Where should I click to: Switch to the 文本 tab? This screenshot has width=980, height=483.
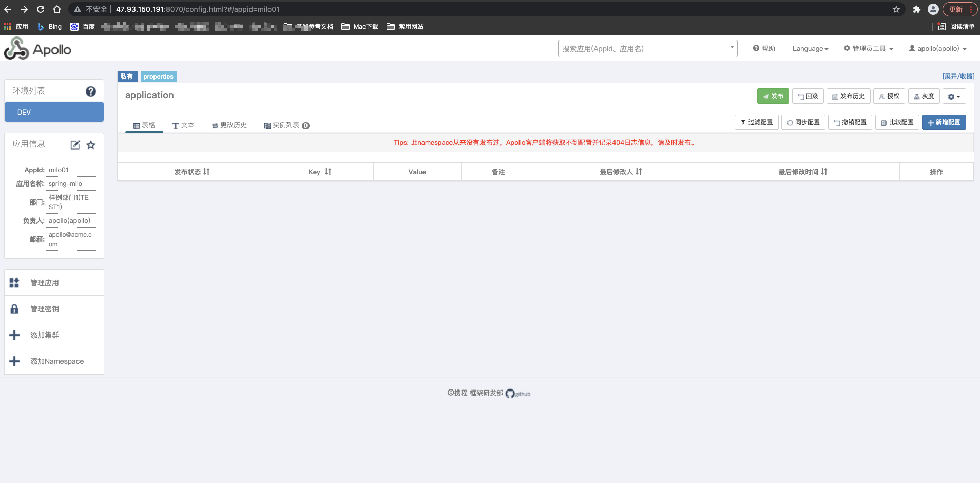pyautogui.click(x=183, y=125)
